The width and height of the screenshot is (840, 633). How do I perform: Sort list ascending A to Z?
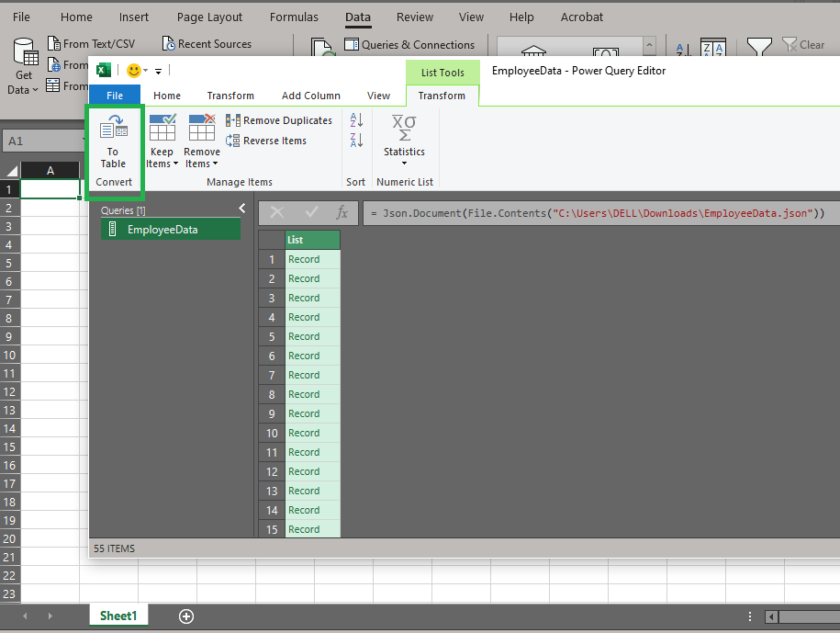[x=356, y=120]
